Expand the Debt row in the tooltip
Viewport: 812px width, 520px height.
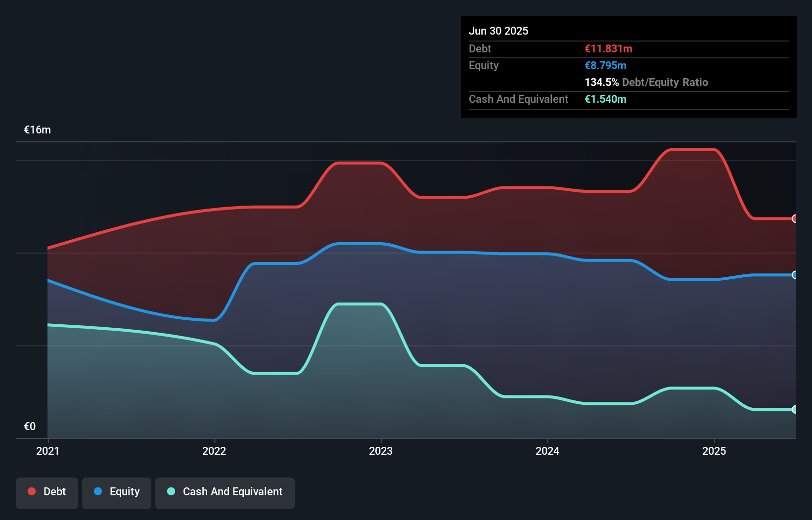pyautogui.click(x=480, y=48)
